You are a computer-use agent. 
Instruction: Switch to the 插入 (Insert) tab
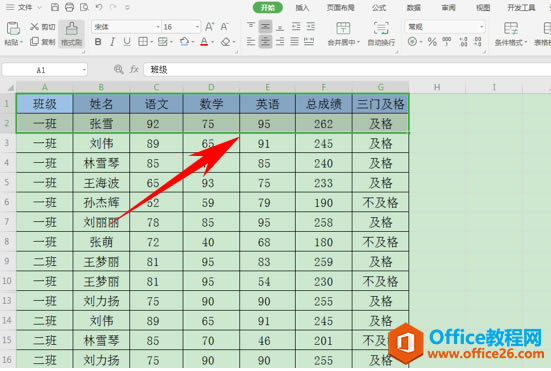point(302,7)
